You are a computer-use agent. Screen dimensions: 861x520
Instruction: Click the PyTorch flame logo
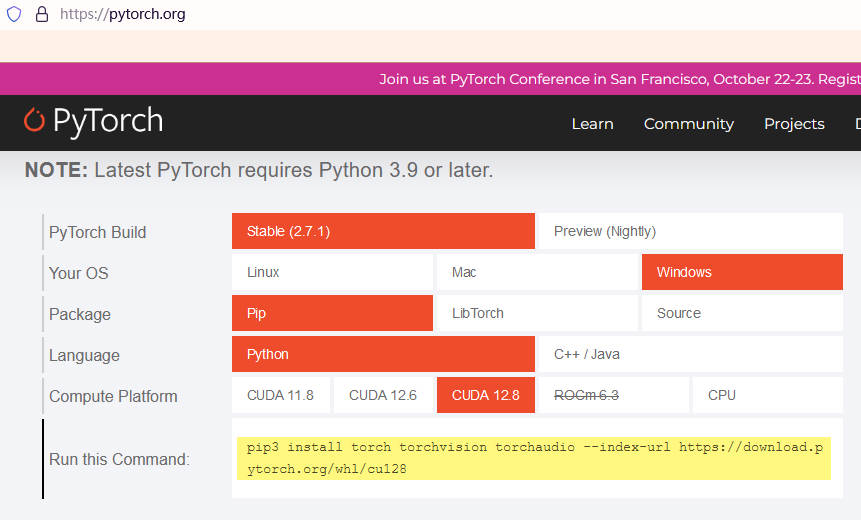34,120
